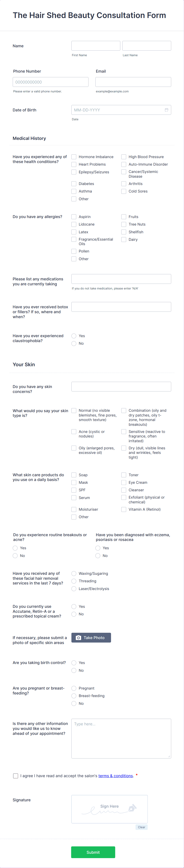Image resolution: width=184 pixels, height=868 pixels.
Task: Check the Hormone Imbalance checkbox
Action: [74, 157]
